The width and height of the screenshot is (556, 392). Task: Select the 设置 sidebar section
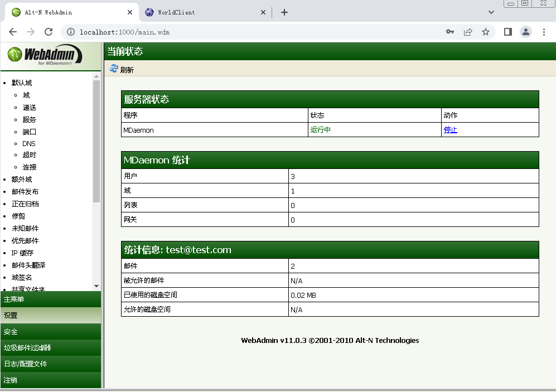tap(51, 316)
